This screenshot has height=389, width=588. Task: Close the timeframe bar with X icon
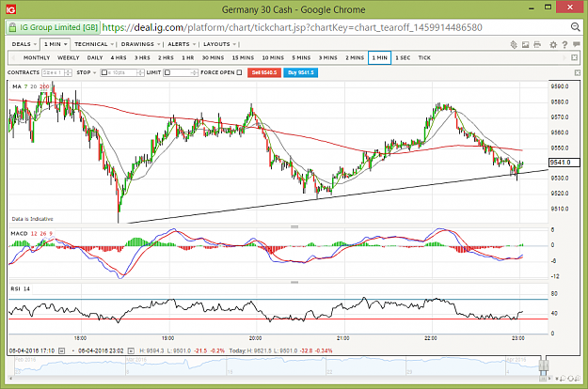(x=574, y=57)
